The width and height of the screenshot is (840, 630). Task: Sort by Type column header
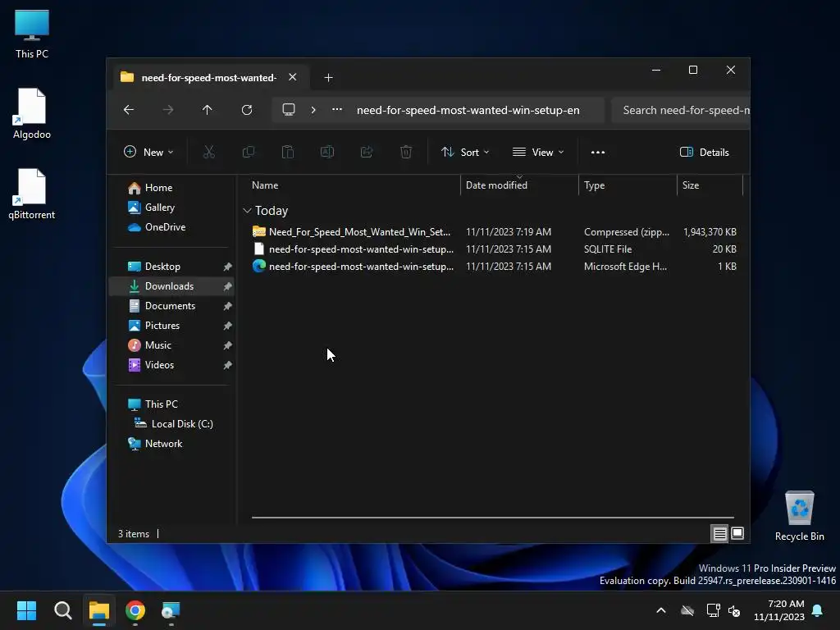click(628, 185)
